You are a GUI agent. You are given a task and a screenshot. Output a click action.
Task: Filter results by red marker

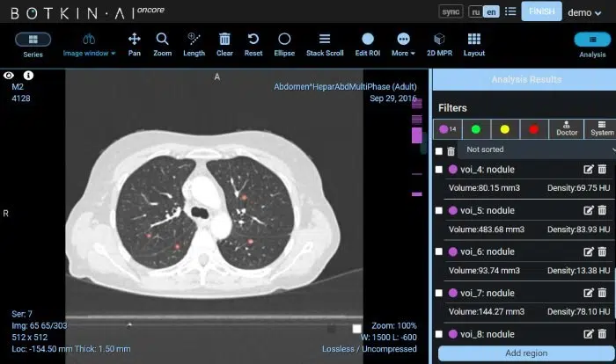[534, 129]
